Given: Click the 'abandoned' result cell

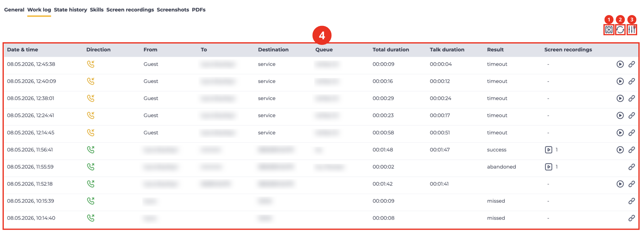Looking at the screenshot, I should pyautogui.click(x=501, y=167).
